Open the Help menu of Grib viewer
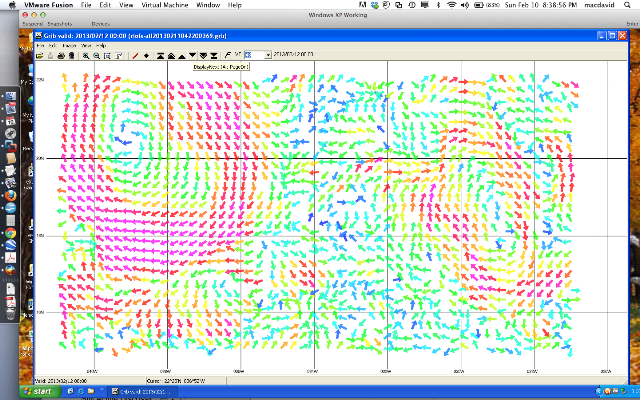 101,45
